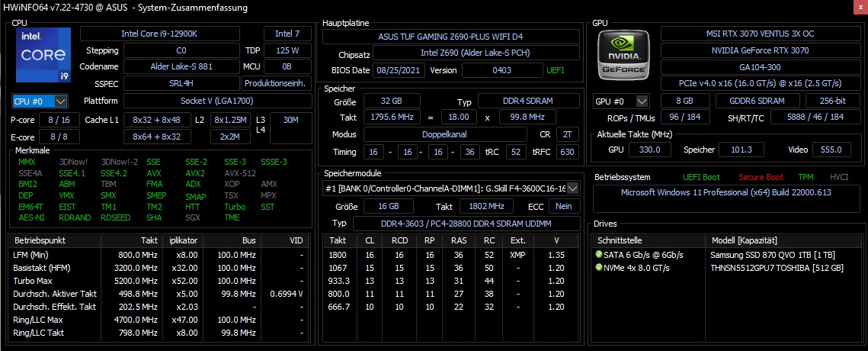Viewport: 868px width, 351px height.
Task: Click the Video clock 555.0 value
Action: [832, 150]
